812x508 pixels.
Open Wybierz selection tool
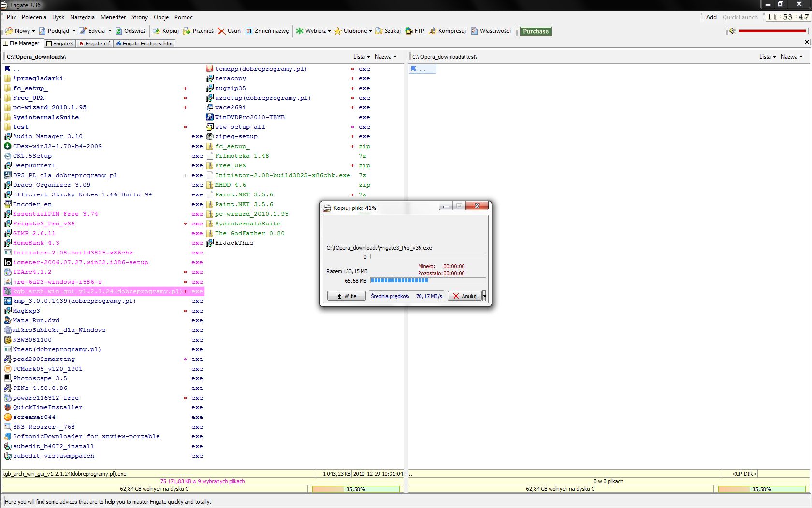pyautogui.click(x=311, y=31)
